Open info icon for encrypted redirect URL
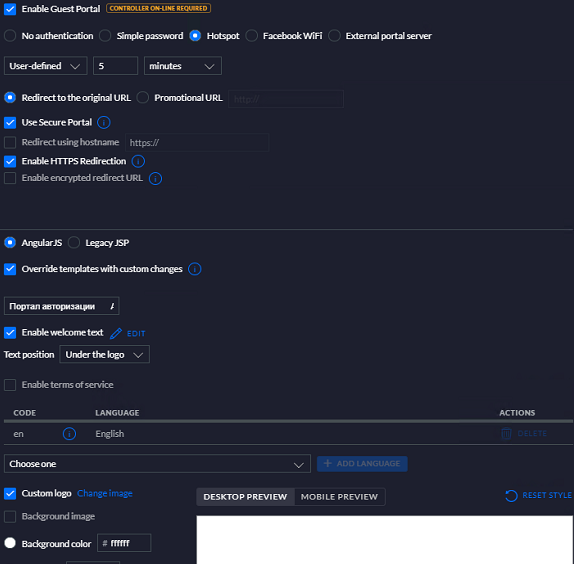The height and width of the screenshot is (564, 574). (x=155, y=178)
